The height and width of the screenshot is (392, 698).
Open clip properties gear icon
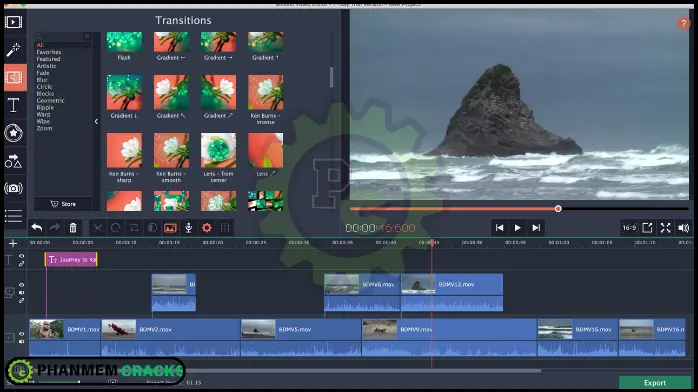207,228
